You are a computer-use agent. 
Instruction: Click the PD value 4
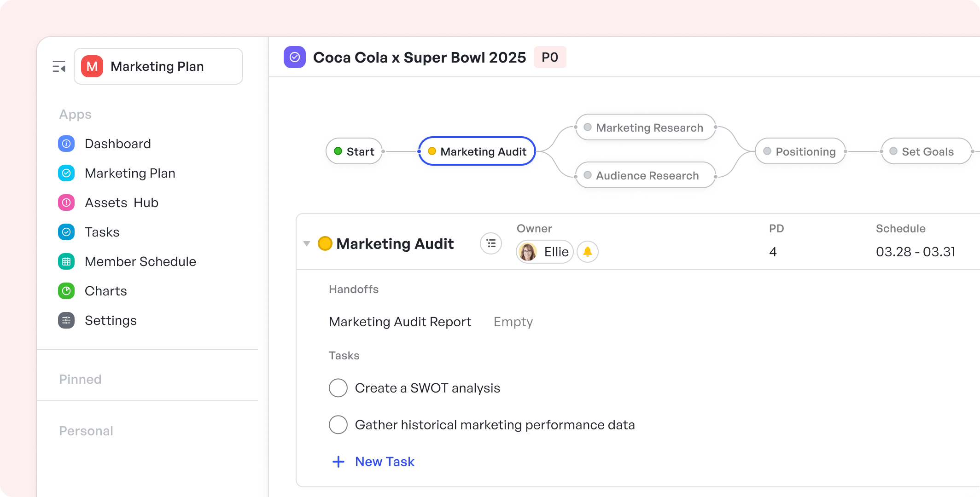click(x=773, y=252)
